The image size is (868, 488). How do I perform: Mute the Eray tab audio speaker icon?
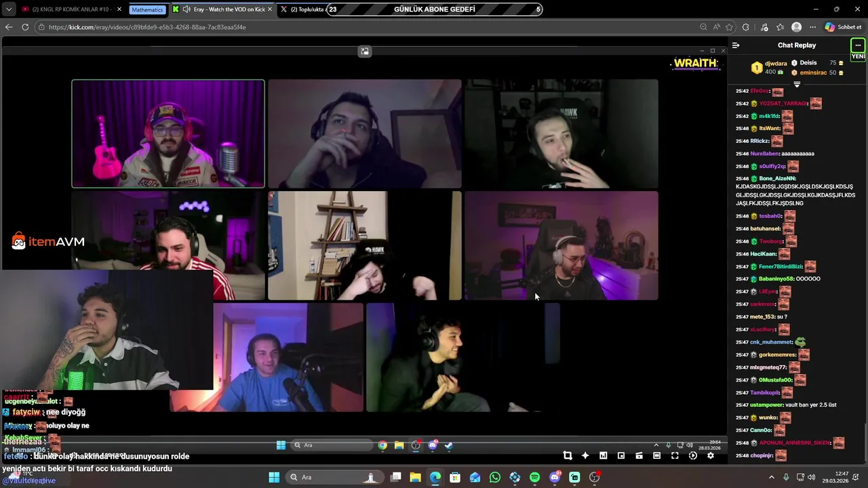[186, 9]
